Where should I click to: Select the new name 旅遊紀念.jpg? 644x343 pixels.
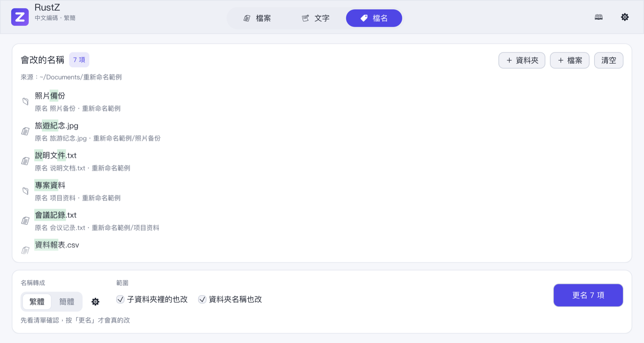[56, 126]
